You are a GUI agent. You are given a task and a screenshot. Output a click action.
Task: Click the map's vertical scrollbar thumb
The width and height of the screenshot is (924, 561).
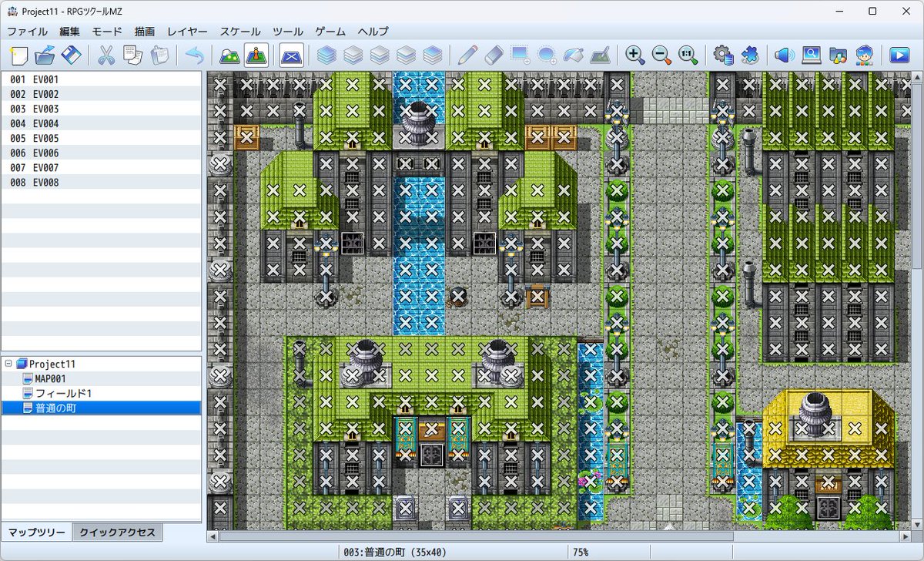[916, 176]
